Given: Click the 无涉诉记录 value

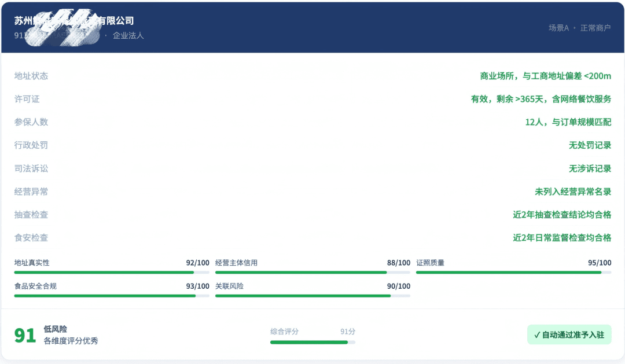Looking at the screenshot, I should point(590,168).
